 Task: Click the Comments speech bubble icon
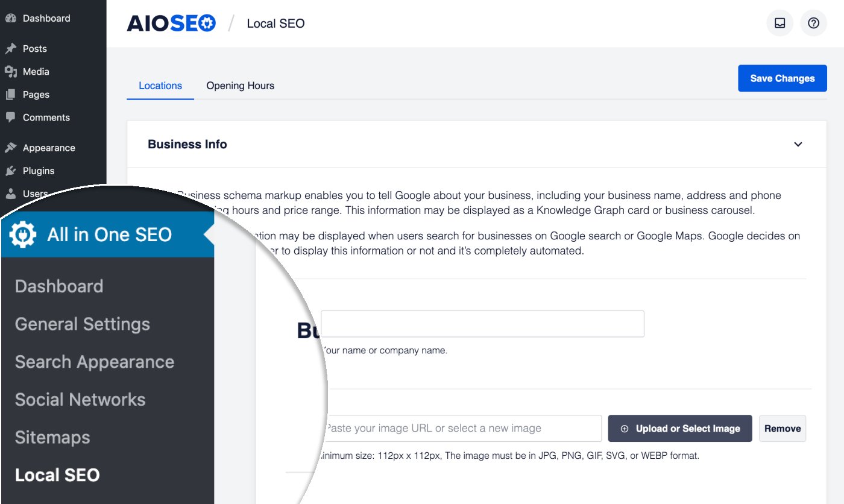tap(10, 118)
